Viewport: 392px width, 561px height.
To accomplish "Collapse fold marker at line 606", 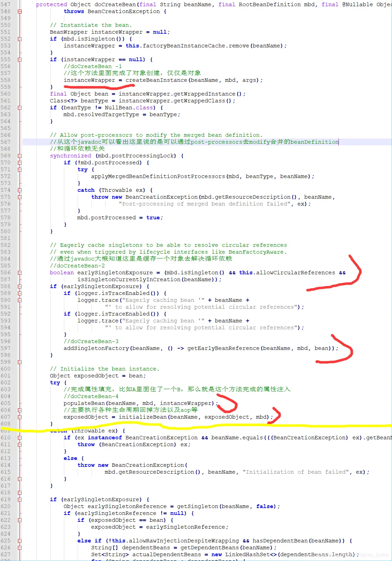I will [x=20, y=410].
